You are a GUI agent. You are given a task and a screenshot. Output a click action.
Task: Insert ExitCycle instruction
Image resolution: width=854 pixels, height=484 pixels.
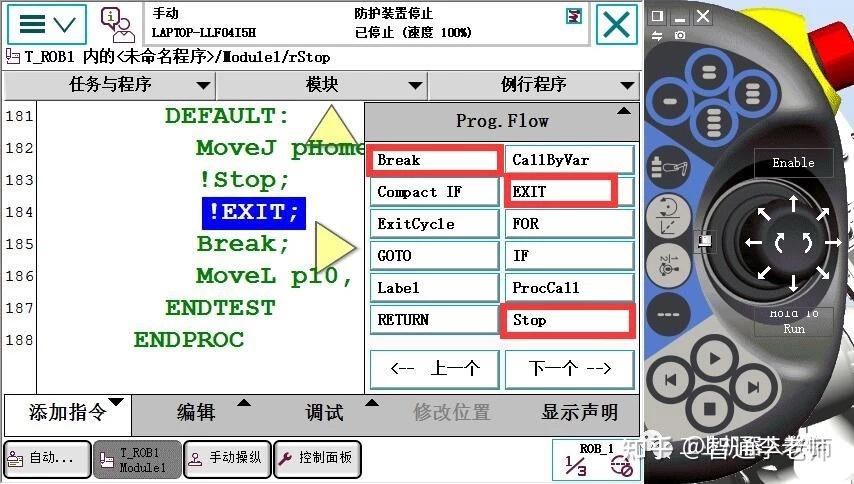pyautogui.click(x=434, y=224)
